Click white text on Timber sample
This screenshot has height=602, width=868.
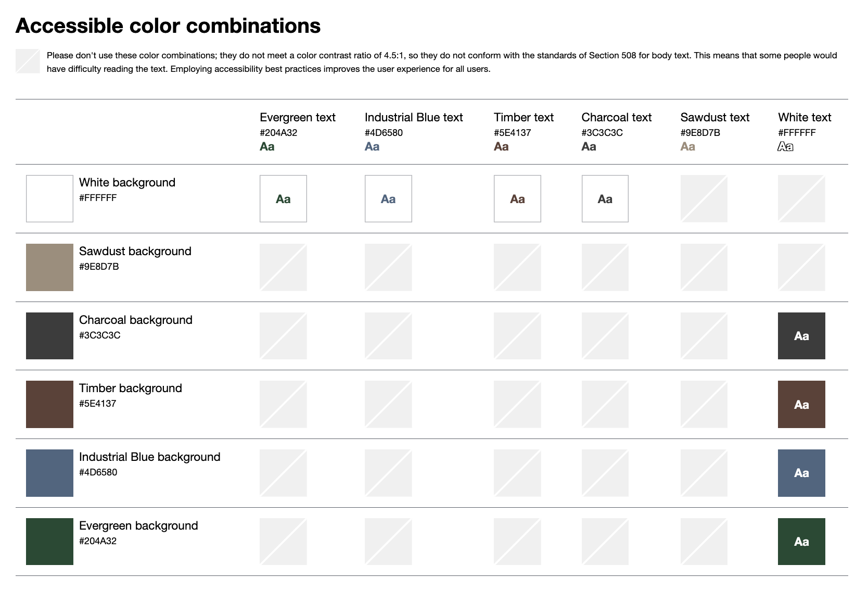pyautogui.click(x=801, y=404)
